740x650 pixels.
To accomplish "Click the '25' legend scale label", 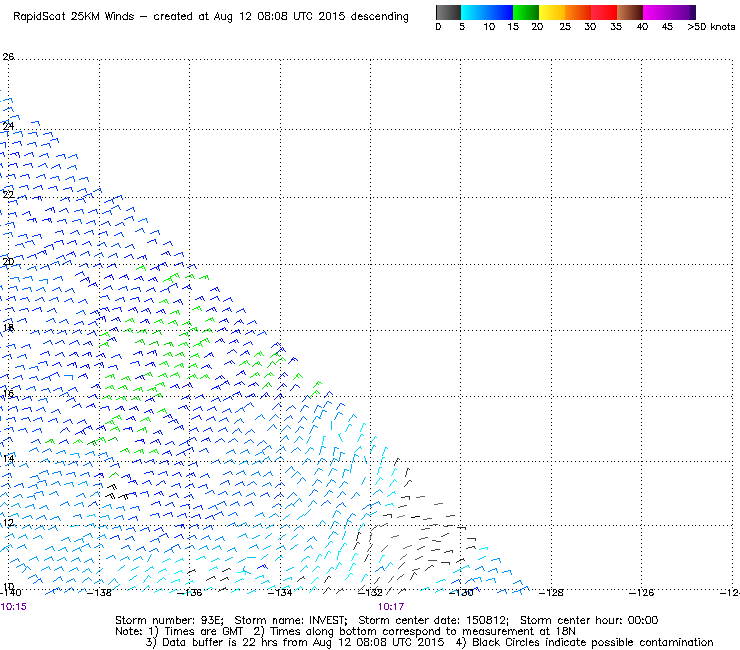I will pos(565,27).
